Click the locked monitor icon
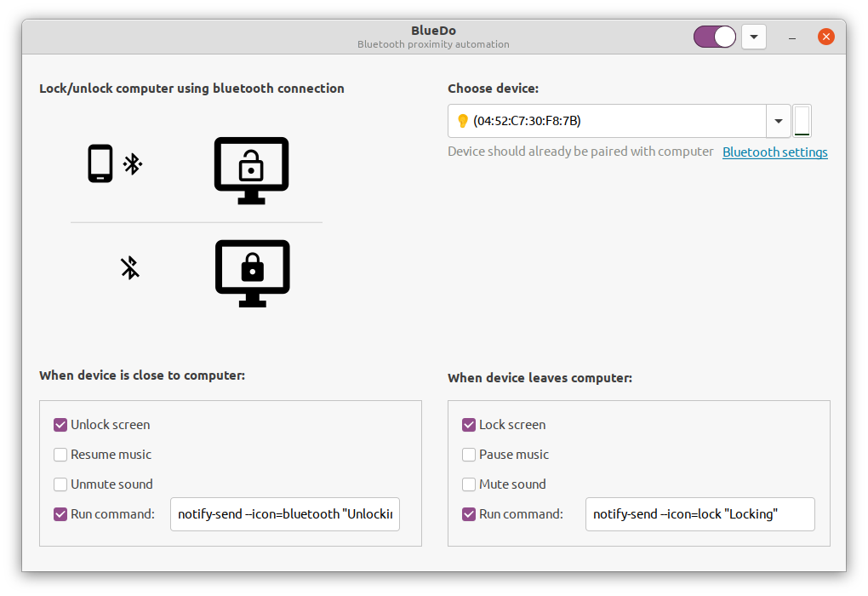This screenshot has height=596, width=868. (253, 273)
